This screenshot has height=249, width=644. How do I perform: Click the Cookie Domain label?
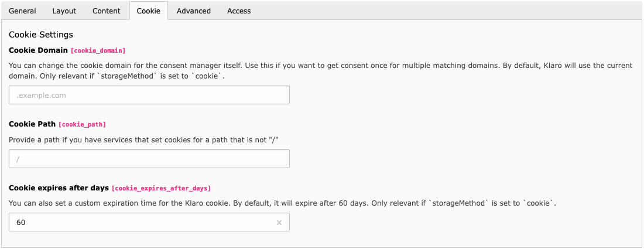[39, 50]
